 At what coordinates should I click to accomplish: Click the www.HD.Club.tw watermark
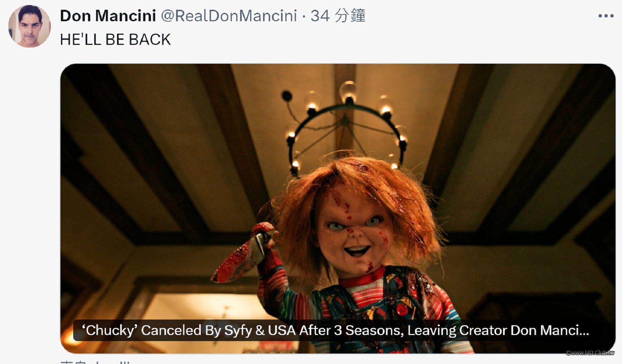[x=590, y=353]
